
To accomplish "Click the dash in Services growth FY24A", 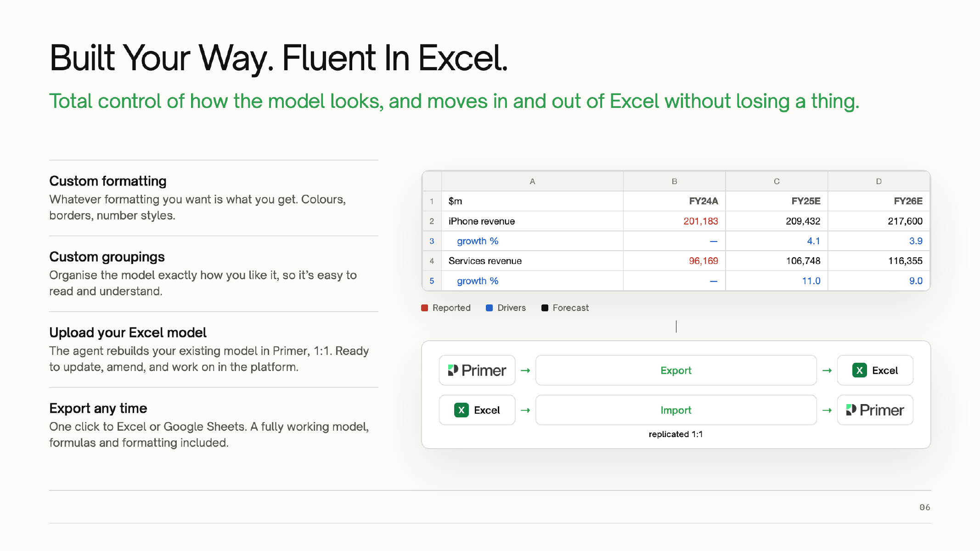I will pos(713,281).
